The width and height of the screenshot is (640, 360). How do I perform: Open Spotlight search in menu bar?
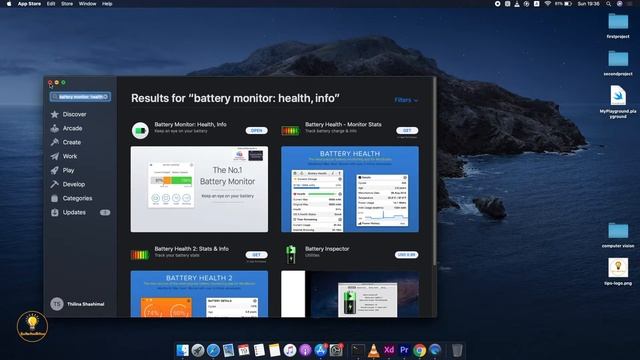(609, 4)
